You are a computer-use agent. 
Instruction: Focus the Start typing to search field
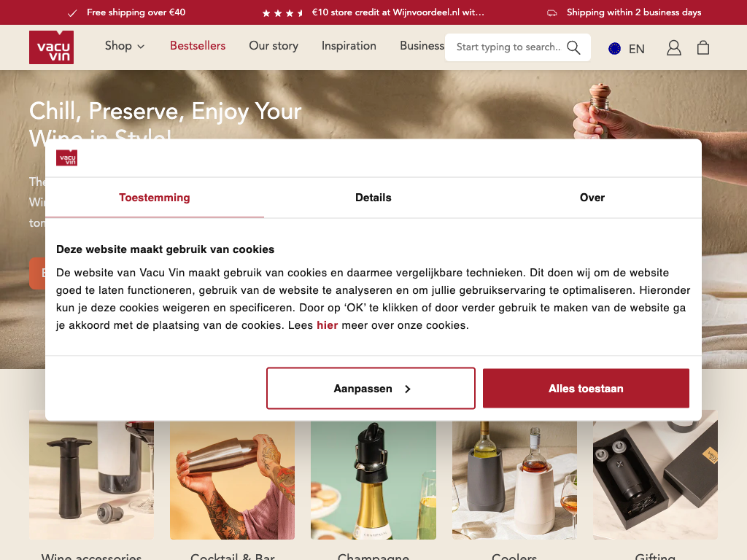pos(508,47)
